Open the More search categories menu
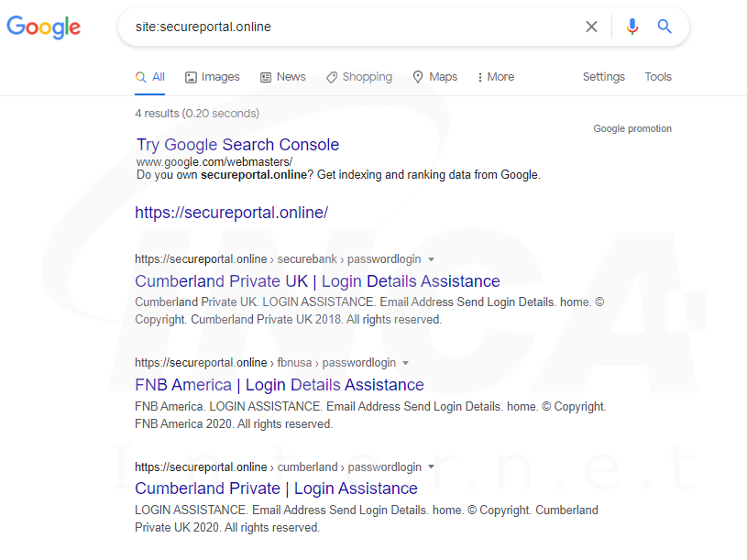Image resolution: width=747 pixels, height=560 pixels. 496,77
